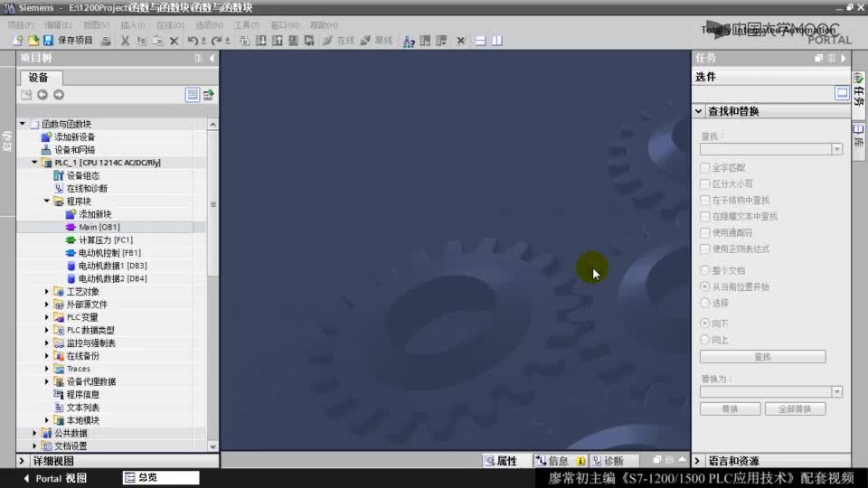The width and height of the screenshot is (868, 488).
Task: Open the 替换为 field dropdown arrow
Action: click(836, 391)
